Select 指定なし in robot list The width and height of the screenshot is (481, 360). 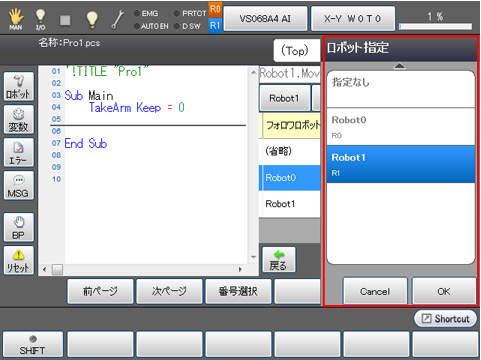tap(401, 89)
